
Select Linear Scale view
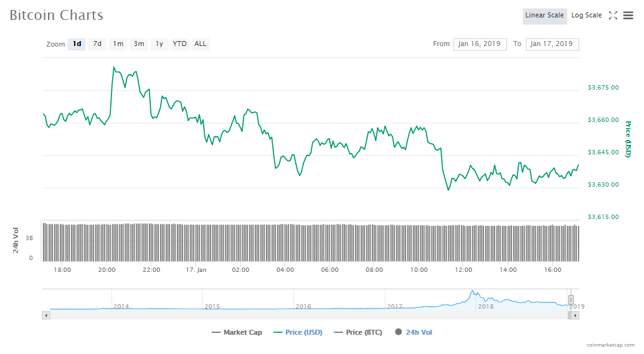tap(544, 16)
